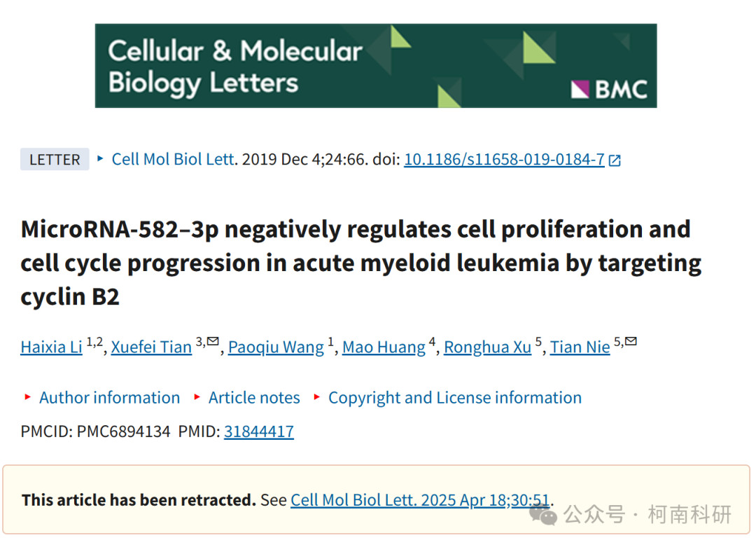Open author Ronghua Xu's link
The width and height of the screenshot is (756, 545).
coord(487,347)
